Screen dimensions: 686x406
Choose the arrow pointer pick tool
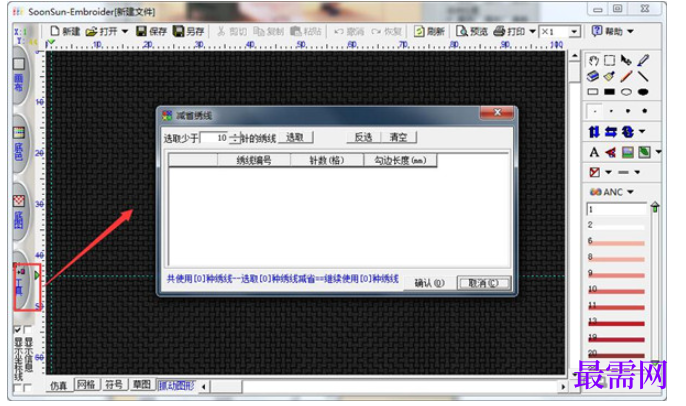(626, 60)
